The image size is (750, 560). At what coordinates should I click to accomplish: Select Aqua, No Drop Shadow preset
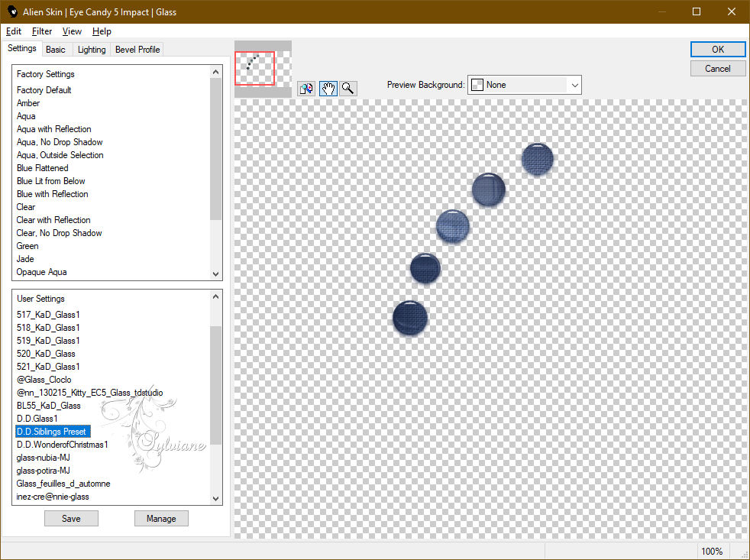[x=60, y=142]
